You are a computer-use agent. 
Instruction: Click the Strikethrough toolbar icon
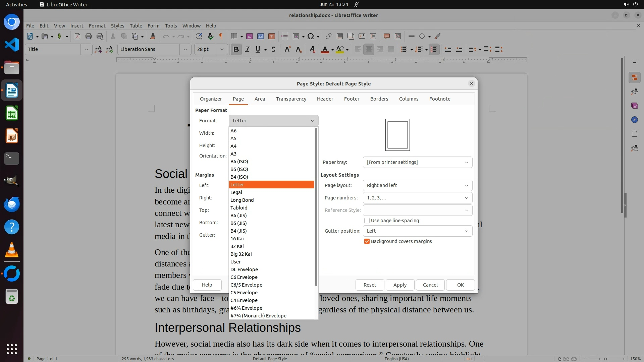(273, 50)
